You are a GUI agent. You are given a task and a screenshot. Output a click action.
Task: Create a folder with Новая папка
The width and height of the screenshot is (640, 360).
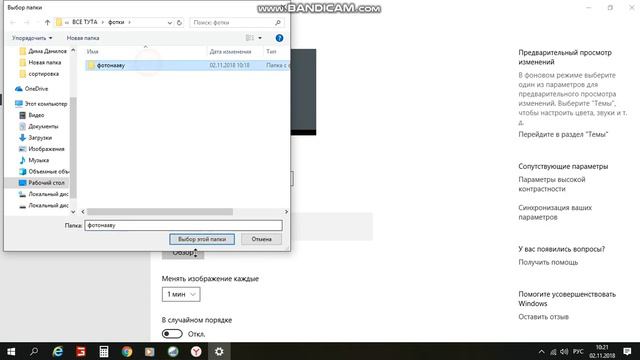click(x=83, y=38)
